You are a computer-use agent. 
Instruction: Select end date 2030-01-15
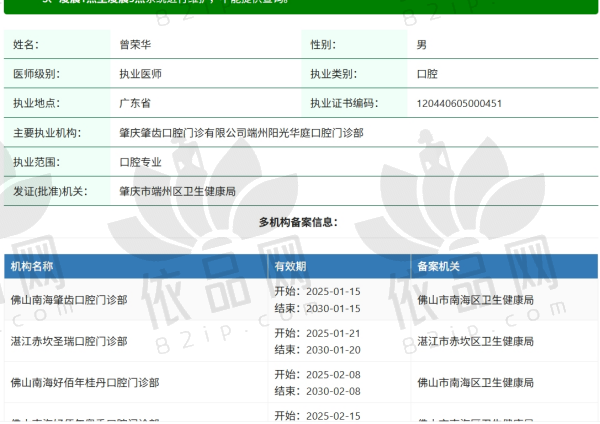point(333,308)
